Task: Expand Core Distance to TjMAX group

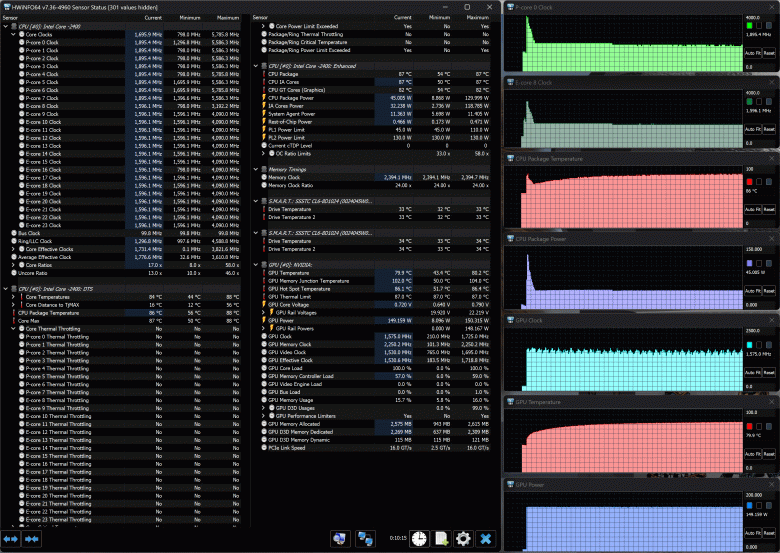Action: 13,304
